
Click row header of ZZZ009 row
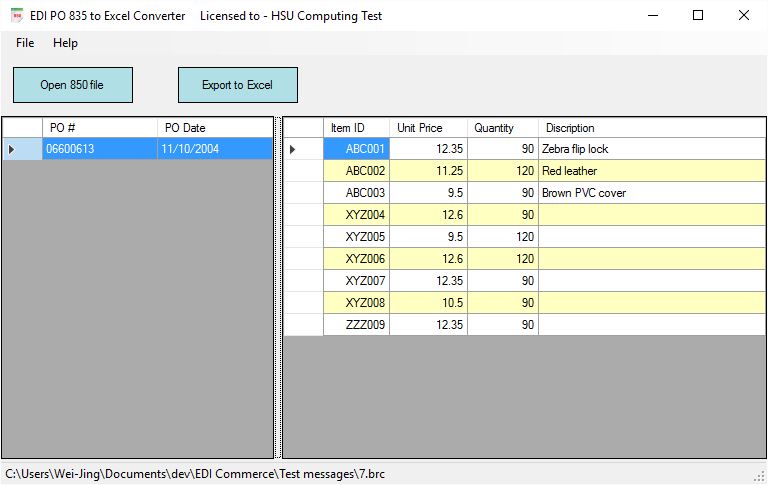(x=303, y=325)
